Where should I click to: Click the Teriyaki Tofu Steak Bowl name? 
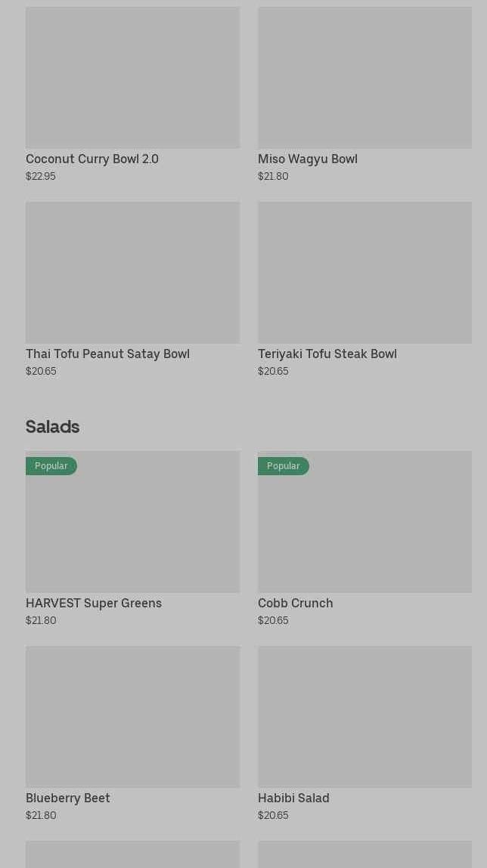[327, 354]
